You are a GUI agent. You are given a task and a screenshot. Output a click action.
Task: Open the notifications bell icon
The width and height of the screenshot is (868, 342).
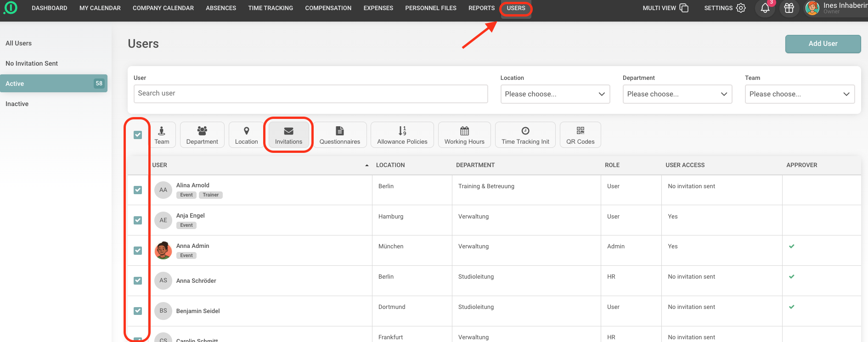coord(765,8)
